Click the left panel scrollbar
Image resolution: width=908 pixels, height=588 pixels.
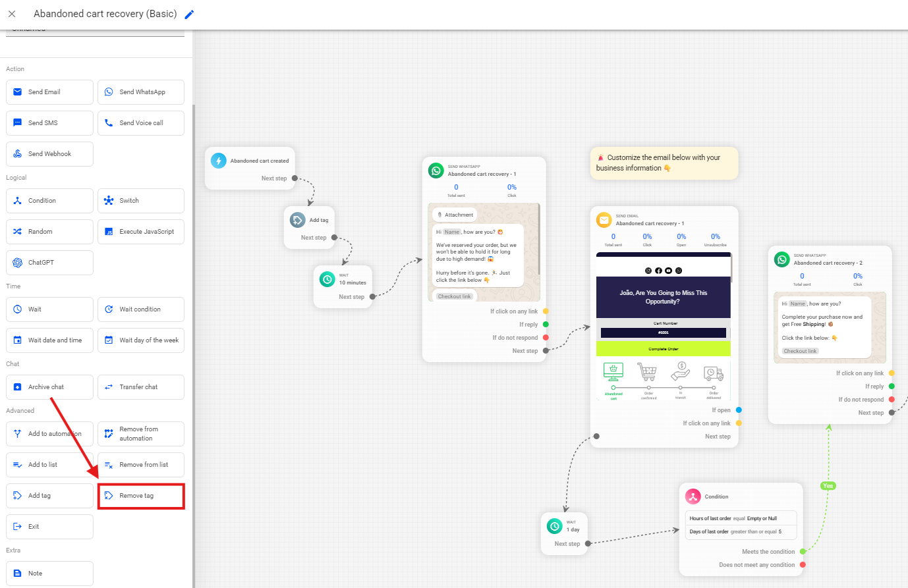click(x=194, y=329)
